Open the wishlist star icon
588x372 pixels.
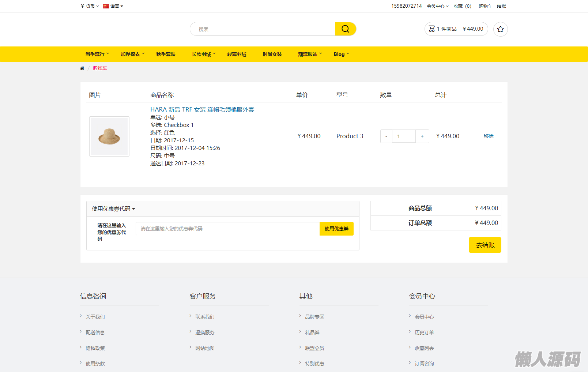(500, 29)
